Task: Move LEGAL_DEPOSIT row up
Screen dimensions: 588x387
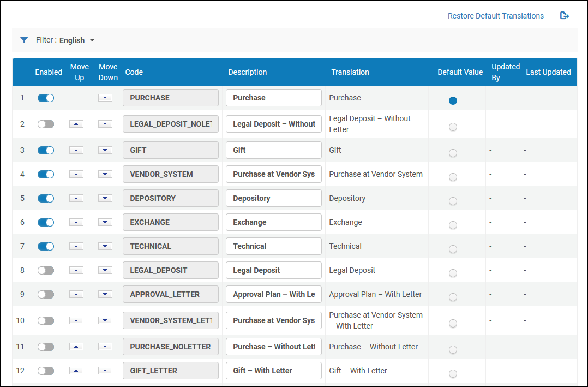Action: point(76,270)
